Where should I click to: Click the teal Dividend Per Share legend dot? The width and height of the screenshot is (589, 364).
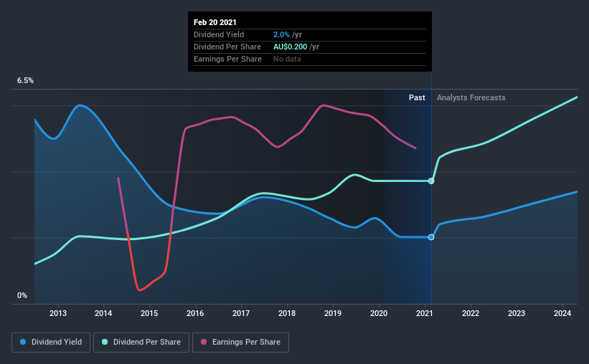coord(105,342)
